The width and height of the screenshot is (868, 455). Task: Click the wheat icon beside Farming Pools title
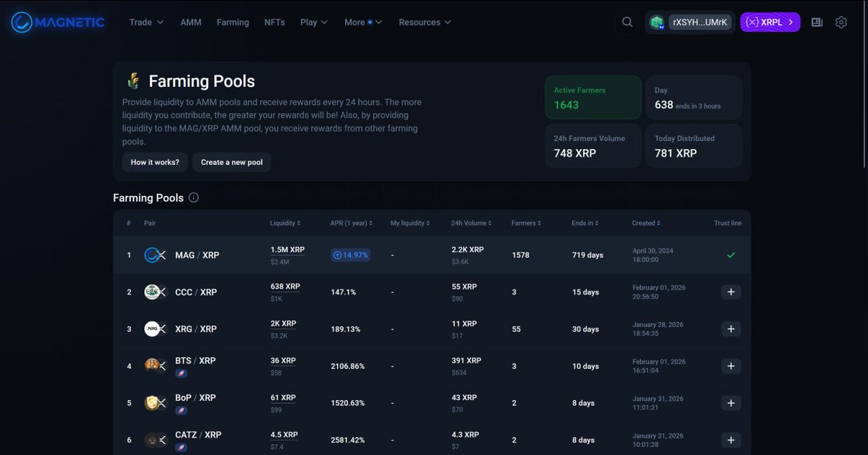[133, 81]
